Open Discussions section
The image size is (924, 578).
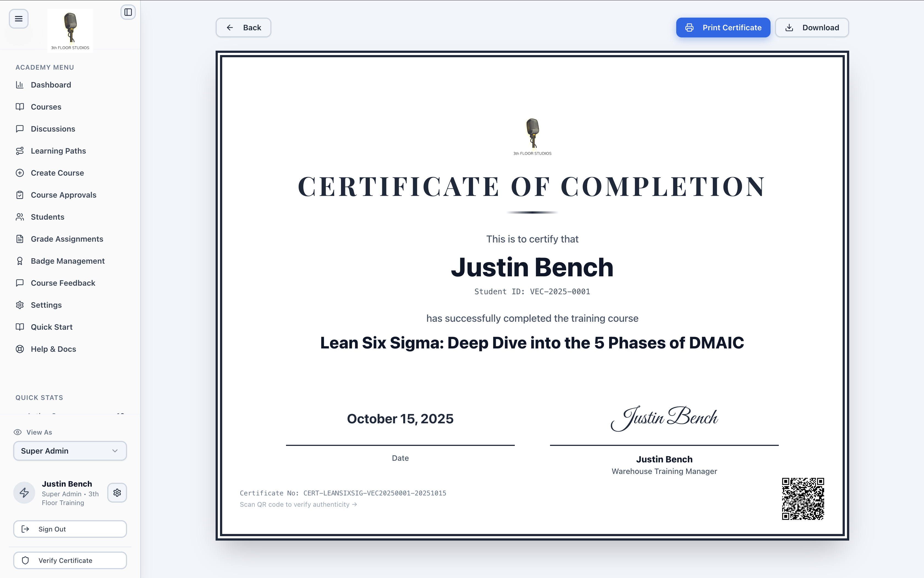pyautogui.click(x=53, y=129)
